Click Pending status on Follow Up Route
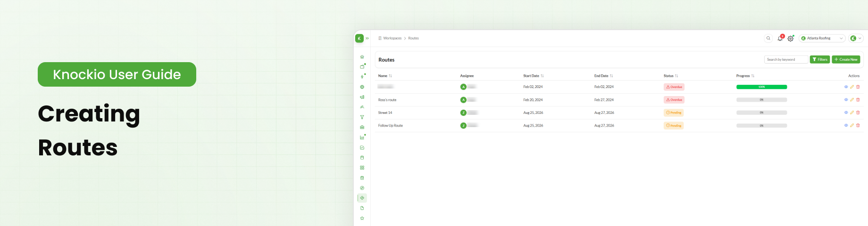Viewport: 868px width, 226px height. coord(674,126)
